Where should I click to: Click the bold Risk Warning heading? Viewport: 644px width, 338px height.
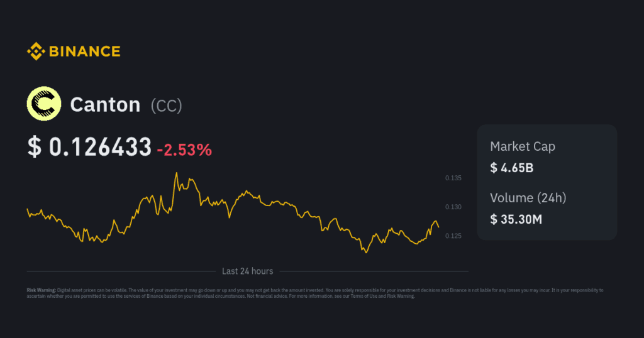(x=41, y=290)
